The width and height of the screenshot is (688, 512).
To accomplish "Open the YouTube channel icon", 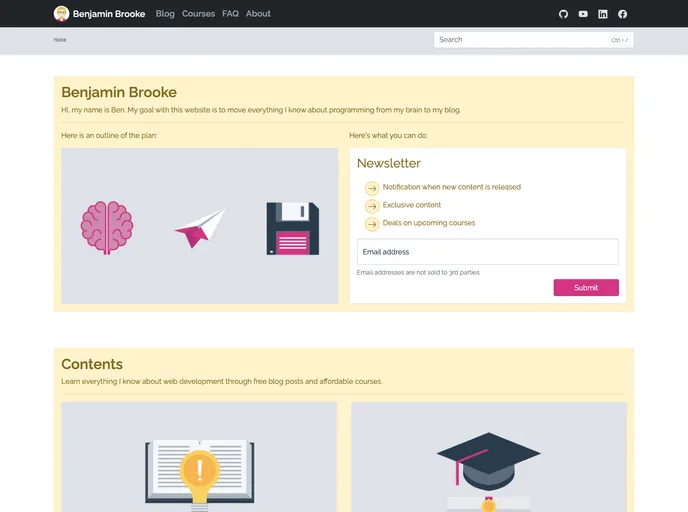I will pyautogui.click(x=583, y=14).
